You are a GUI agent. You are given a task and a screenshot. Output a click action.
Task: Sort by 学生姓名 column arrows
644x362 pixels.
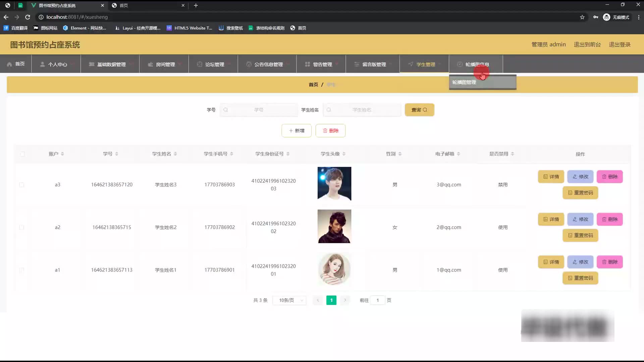[175, 154]
